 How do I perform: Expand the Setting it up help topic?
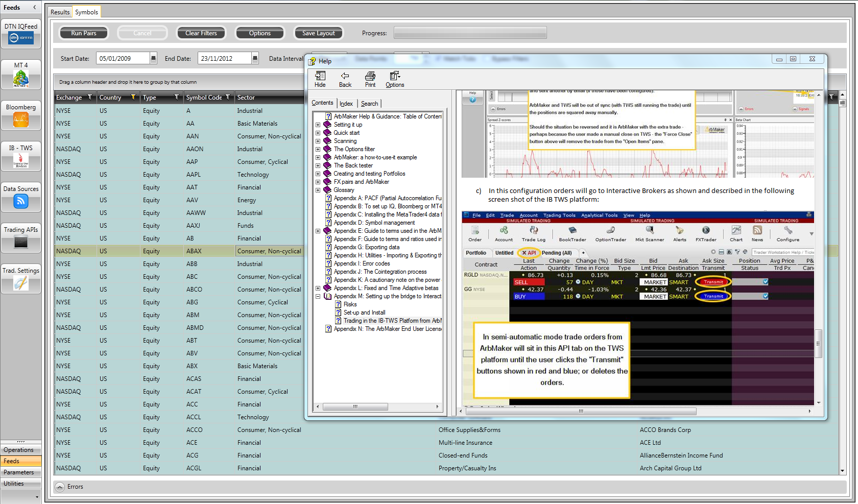pos(318,125)
